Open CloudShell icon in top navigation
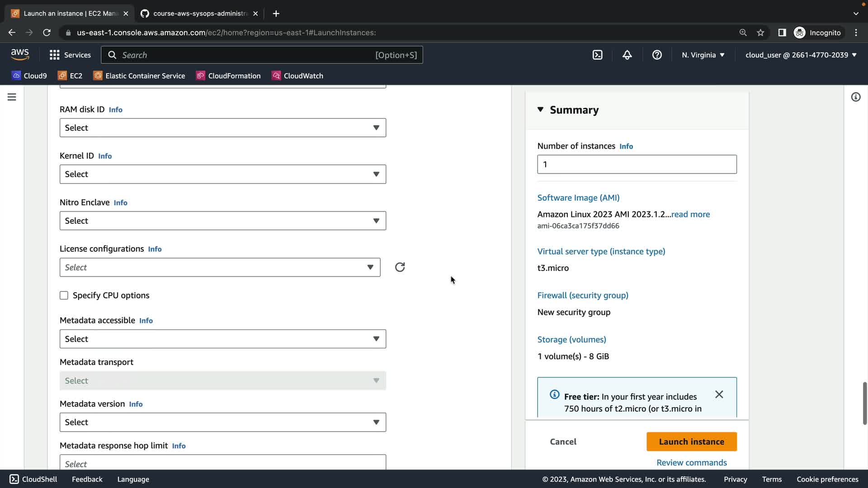The height and width of the screenshot is (488, 868). point(597,55)
